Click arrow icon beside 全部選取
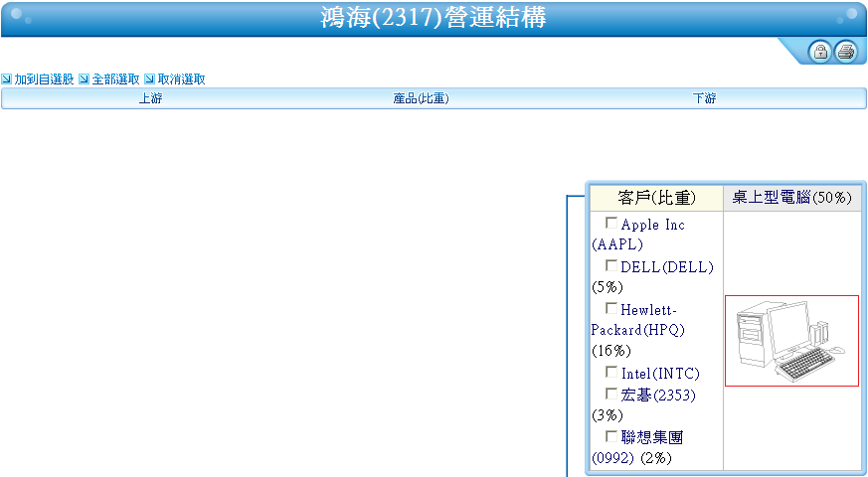This screenshot has width=868, height=477. click(x=84, y=79)
